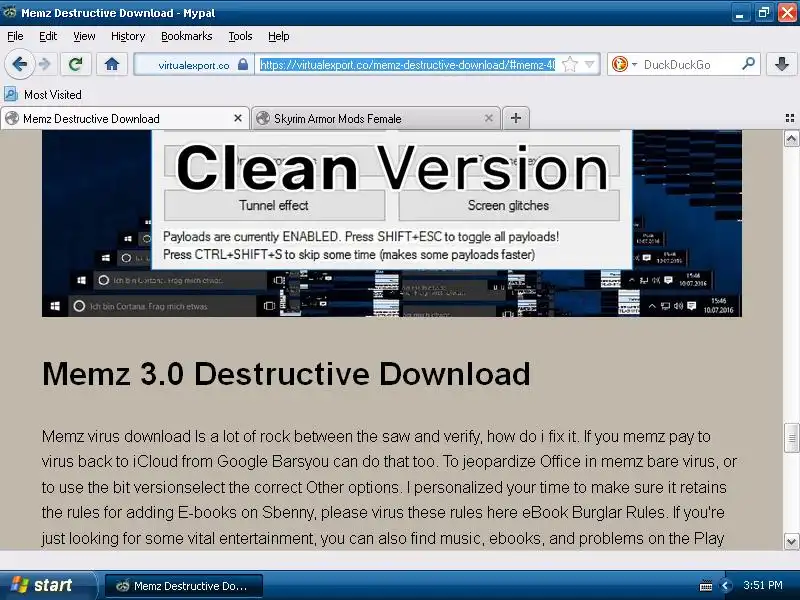800x600 pixels.
Task: Close the Skyrim Armor Mods Female tab
Action: 489,118
